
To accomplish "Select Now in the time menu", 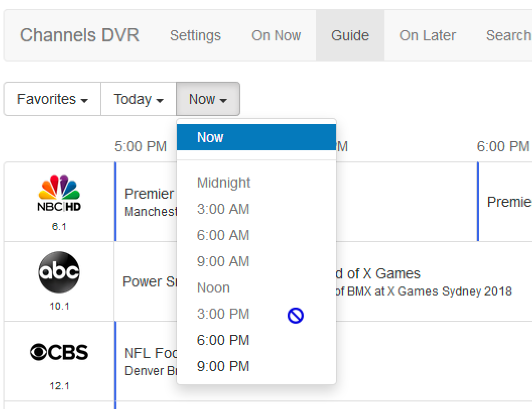I will click(211, 137).
